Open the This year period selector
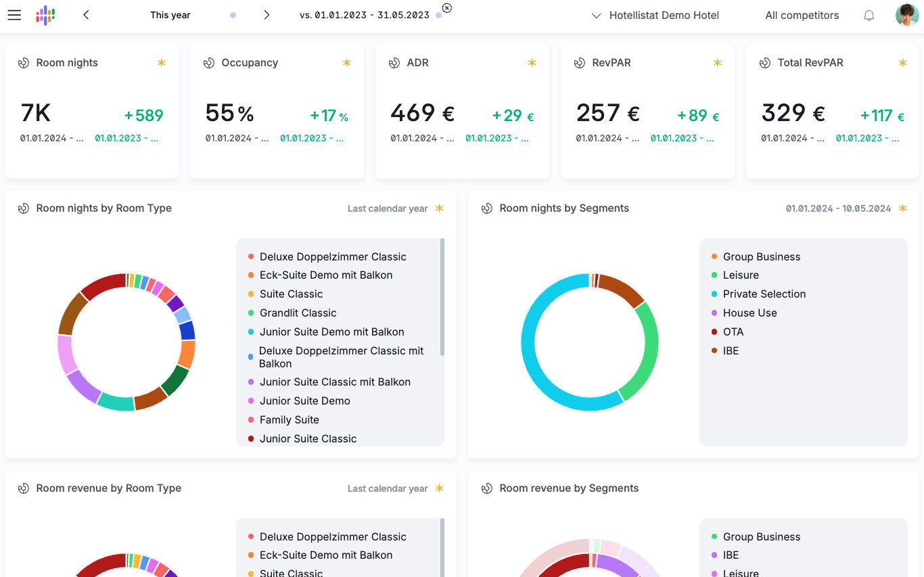 pyautogui.click(x=170, y=15)
